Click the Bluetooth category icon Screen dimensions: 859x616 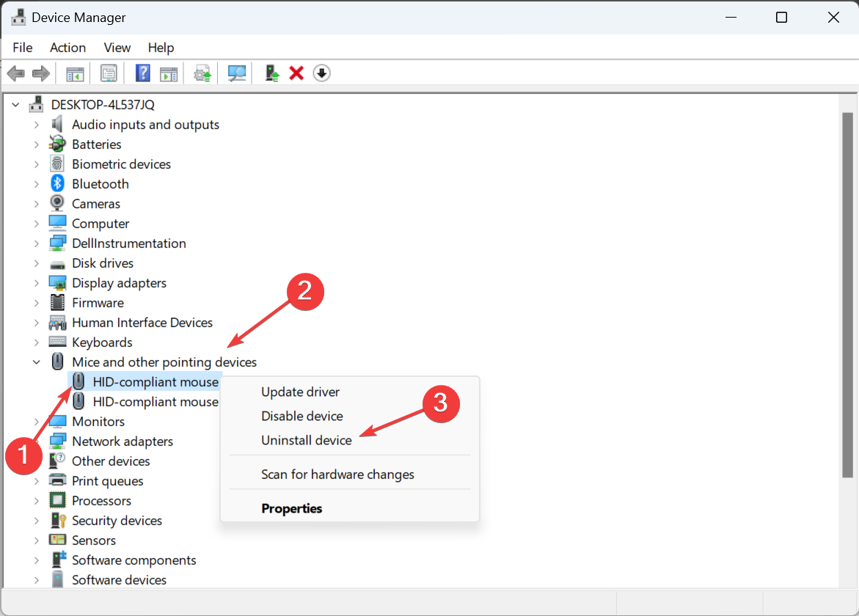pos(57,183)
